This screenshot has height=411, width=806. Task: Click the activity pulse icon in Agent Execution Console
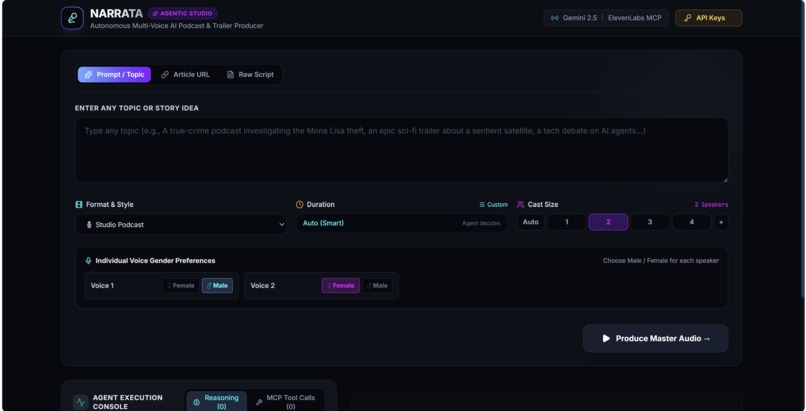[x=80, y=402]
